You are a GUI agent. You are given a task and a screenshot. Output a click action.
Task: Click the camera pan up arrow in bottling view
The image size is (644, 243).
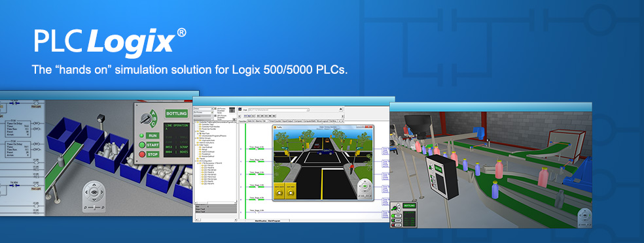coord(94,185)
